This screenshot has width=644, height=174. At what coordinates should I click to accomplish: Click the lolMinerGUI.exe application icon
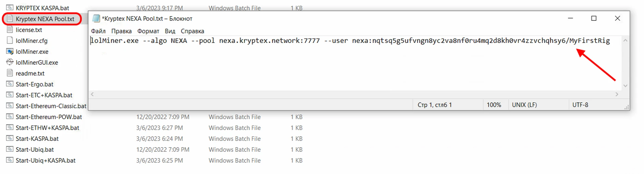tap(10, 62)
